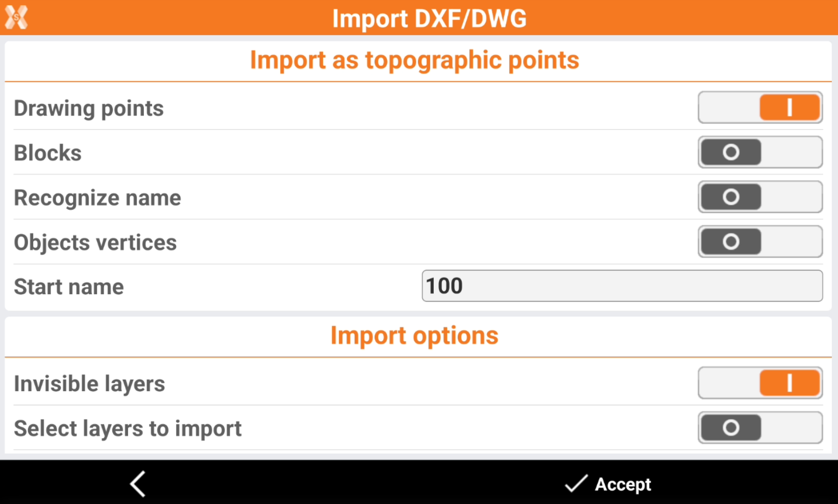Click the Import as topographic points header
The image size is (838, 504).
414,60
